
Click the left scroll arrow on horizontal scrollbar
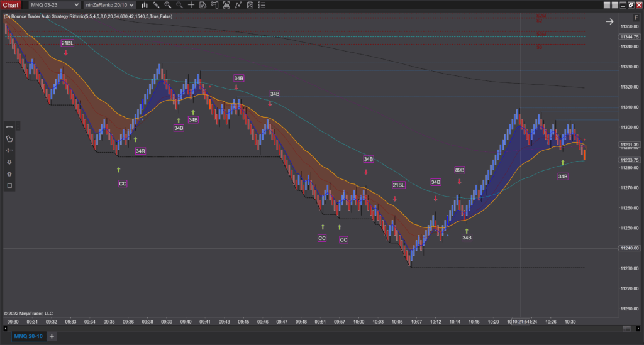pyautogui.click(x=5, y=328)
